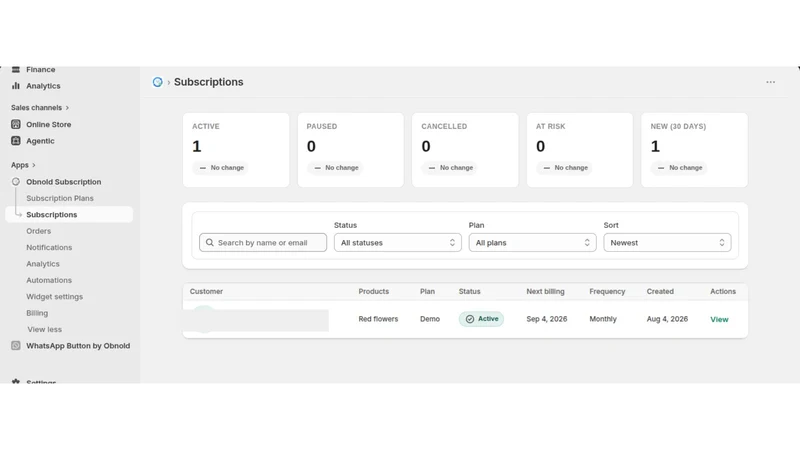Click the app logo icon beside Subscriptions title
800x450 pixels.
coord(158,82)
